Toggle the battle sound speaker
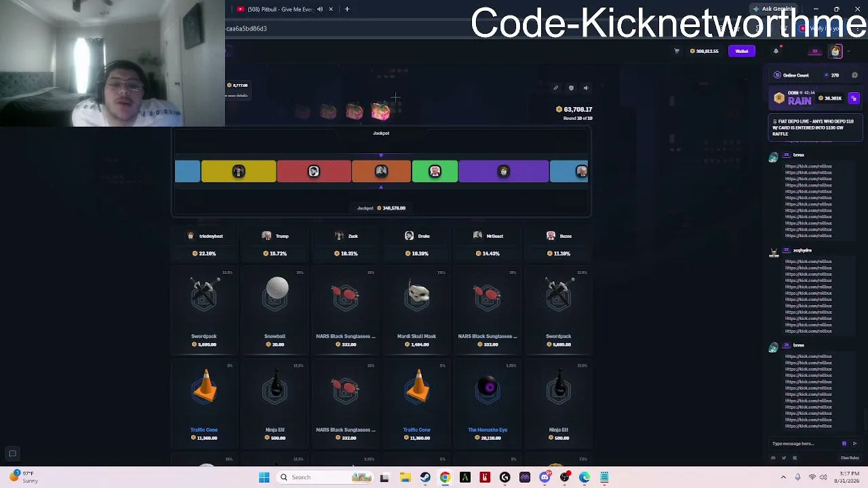 tap(586, 87)
